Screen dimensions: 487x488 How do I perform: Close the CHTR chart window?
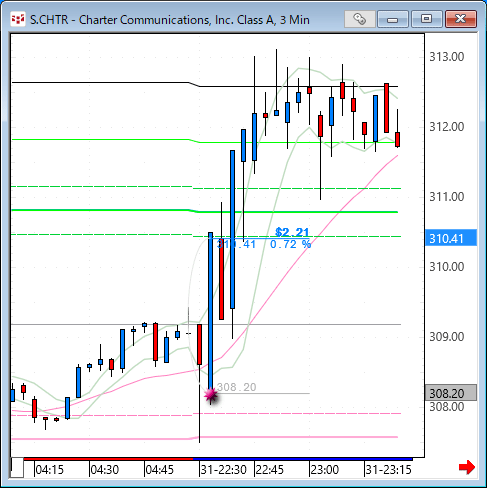(461, 19)
